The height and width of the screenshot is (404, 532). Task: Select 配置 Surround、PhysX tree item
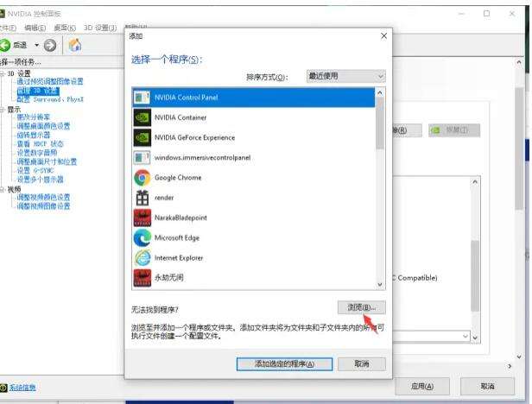[50, 99]
